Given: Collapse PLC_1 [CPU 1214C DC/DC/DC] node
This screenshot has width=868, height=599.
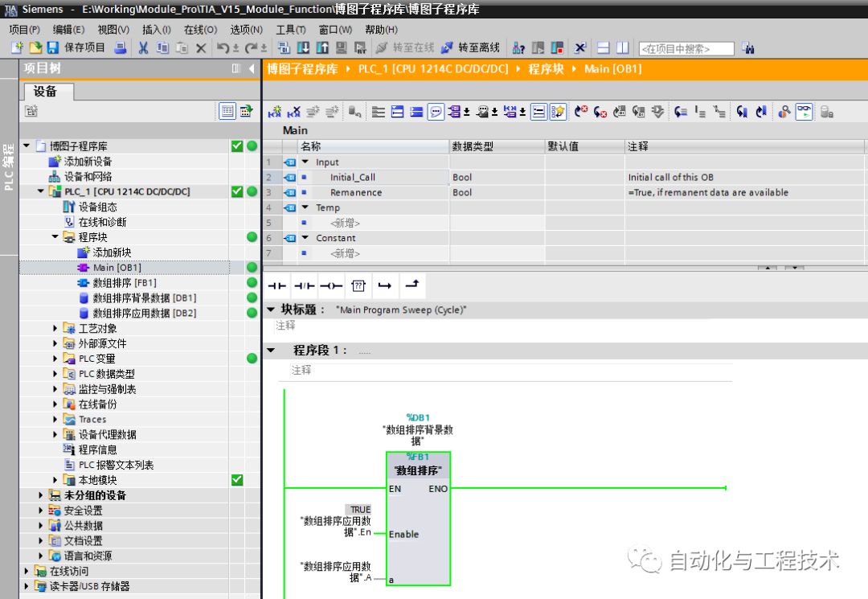Looking at the screenshot, I should 40,191.
